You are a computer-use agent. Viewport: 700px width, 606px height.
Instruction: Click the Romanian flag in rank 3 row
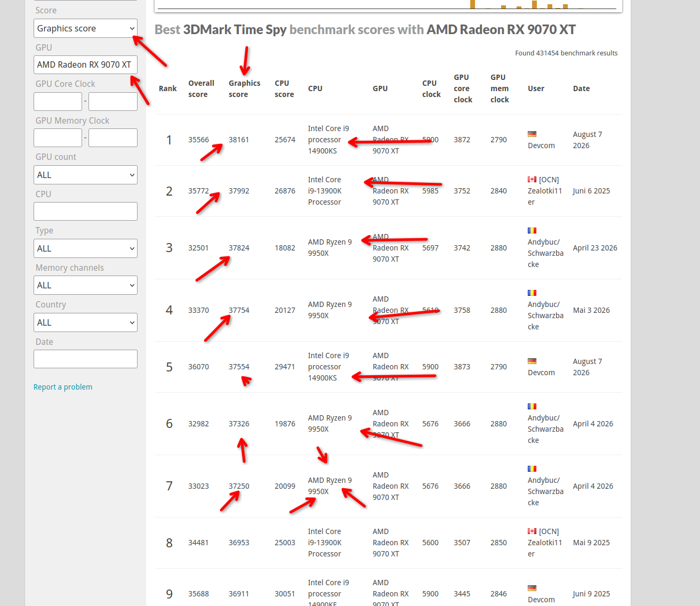point(532,231)
